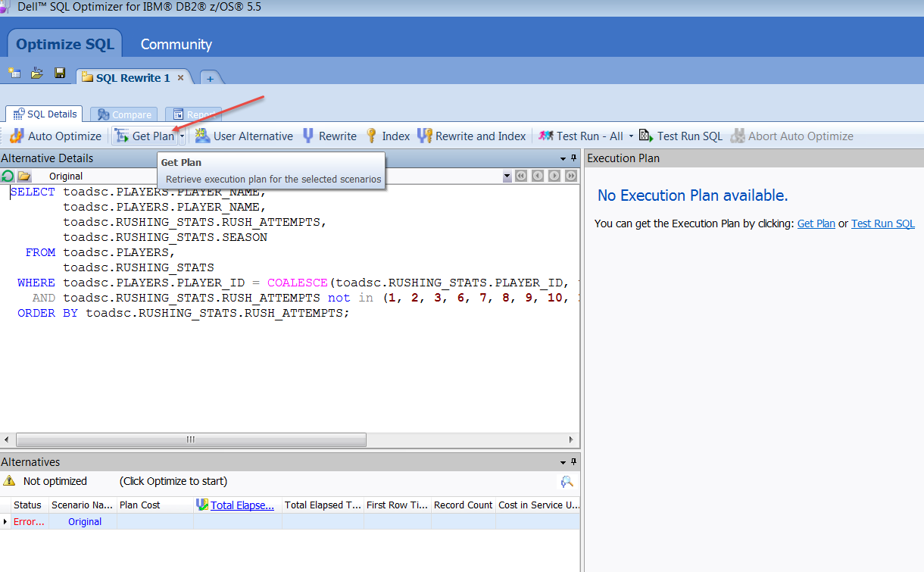Click the Get Plan toolbar button
The image size is (924, 572).
pos(145,136)
